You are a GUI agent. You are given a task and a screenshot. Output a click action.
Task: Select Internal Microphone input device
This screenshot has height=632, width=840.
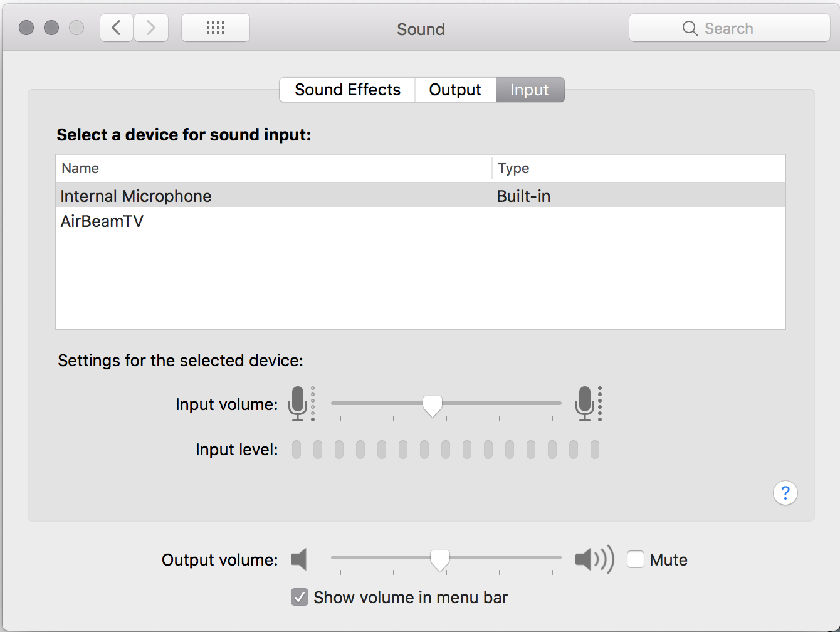click(136, 196)
